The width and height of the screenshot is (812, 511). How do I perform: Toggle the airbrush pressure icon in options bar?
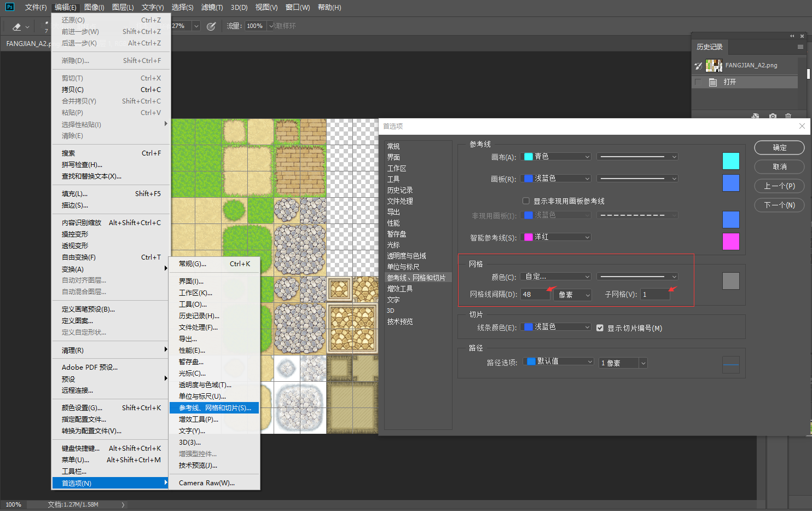pyautogui.click(x=211, y=26)
